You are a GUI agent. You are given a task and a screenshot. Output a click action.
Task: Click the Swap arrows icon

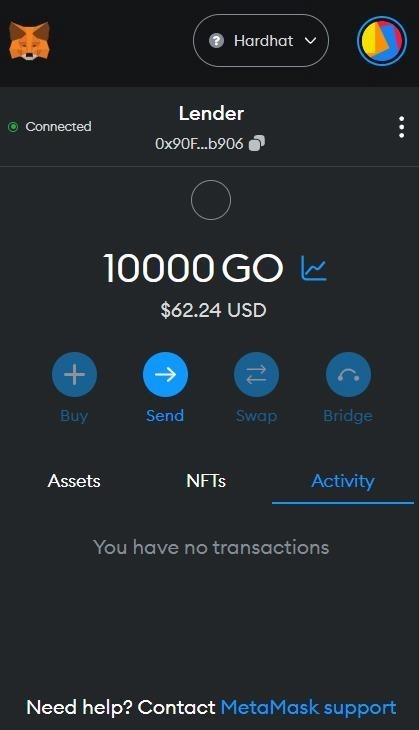[x=256, y=375]
